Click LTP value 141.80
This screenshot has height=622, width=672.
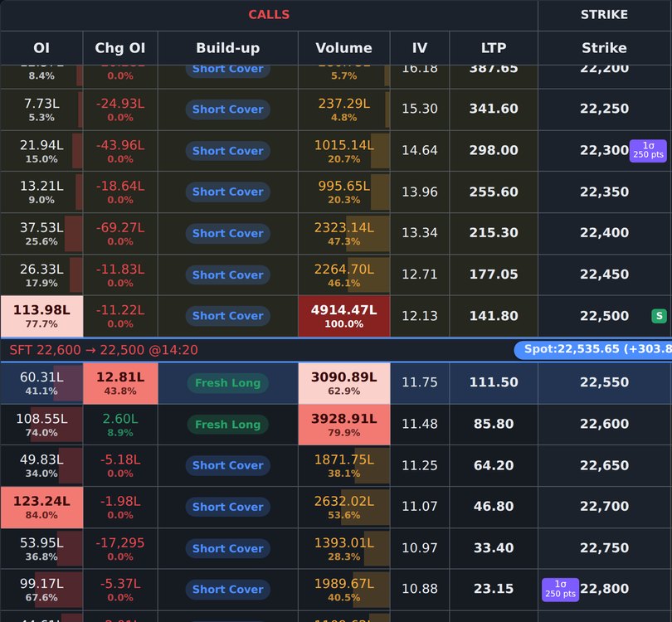(494, 316)
